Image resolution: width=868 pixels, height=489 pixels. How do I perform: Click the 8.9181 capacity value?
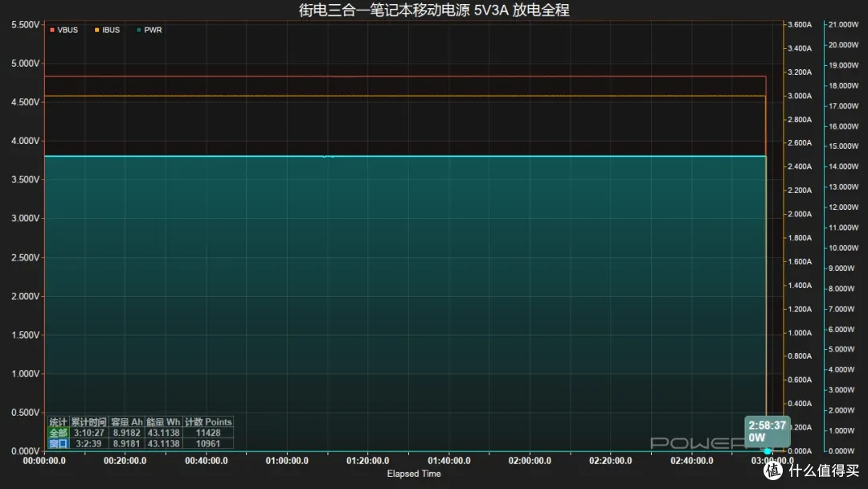(x=127, y=444)
